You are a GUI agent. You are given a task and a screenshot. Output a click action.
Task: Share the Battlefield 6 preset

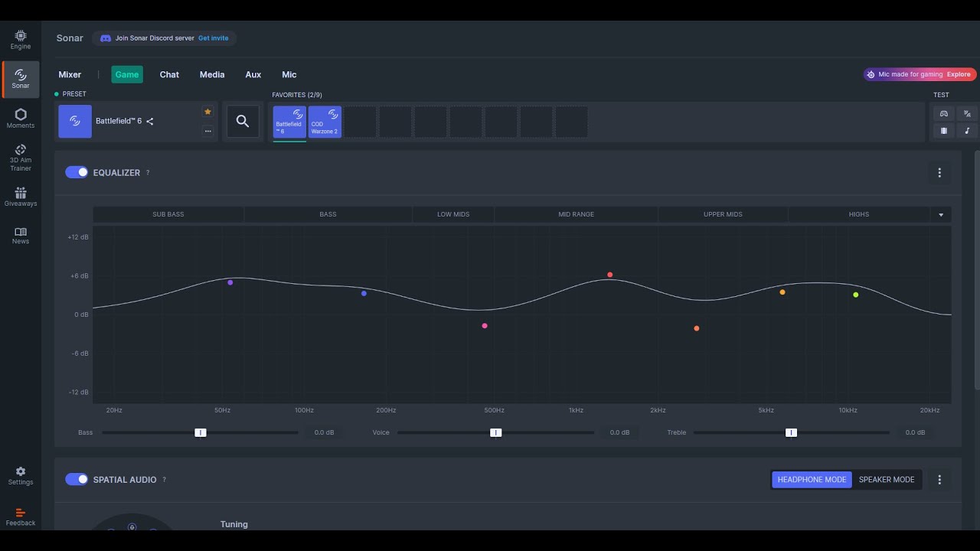(x=150, y=121)
